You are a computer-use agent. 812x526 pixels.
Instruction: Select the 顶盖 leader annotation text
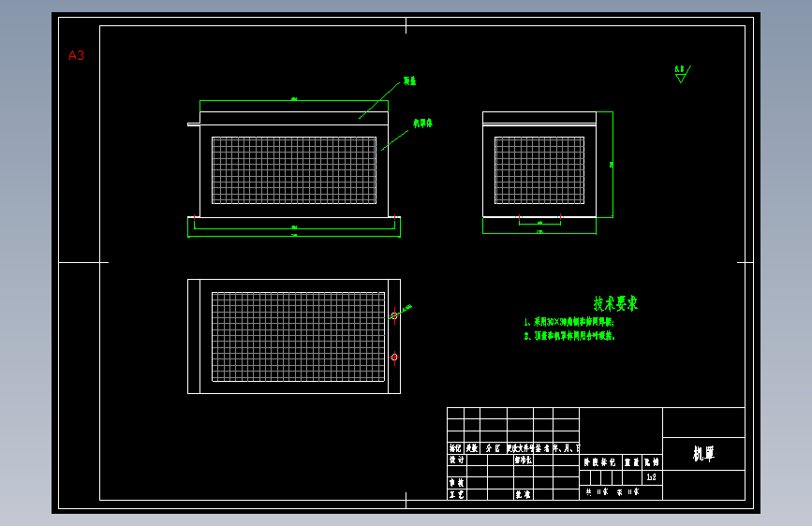(x=409, y=80)
